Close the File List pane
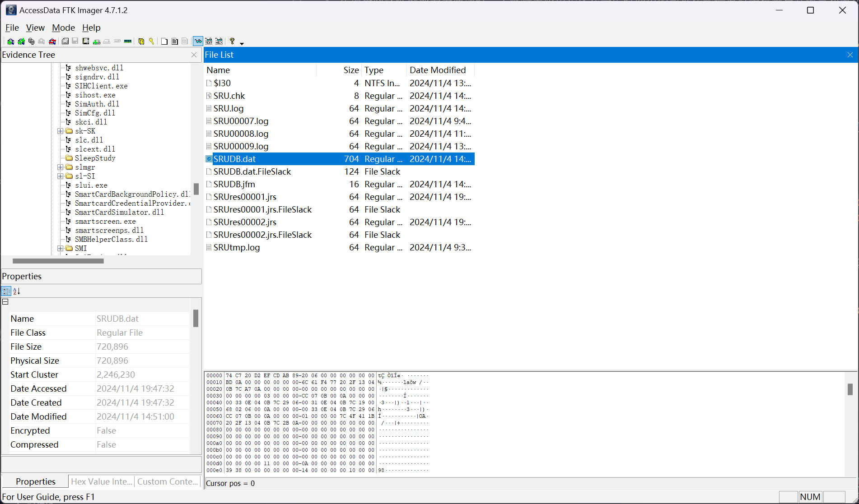The width and height of the screenshot is (859, 504). click(x=850, y=55)
